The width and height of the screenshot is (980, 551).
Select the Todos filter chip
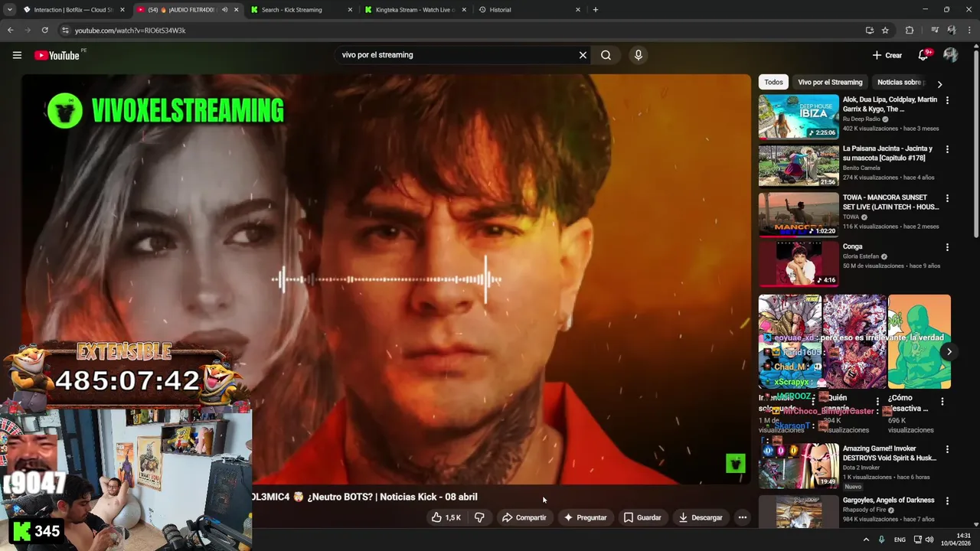(773, 82)
